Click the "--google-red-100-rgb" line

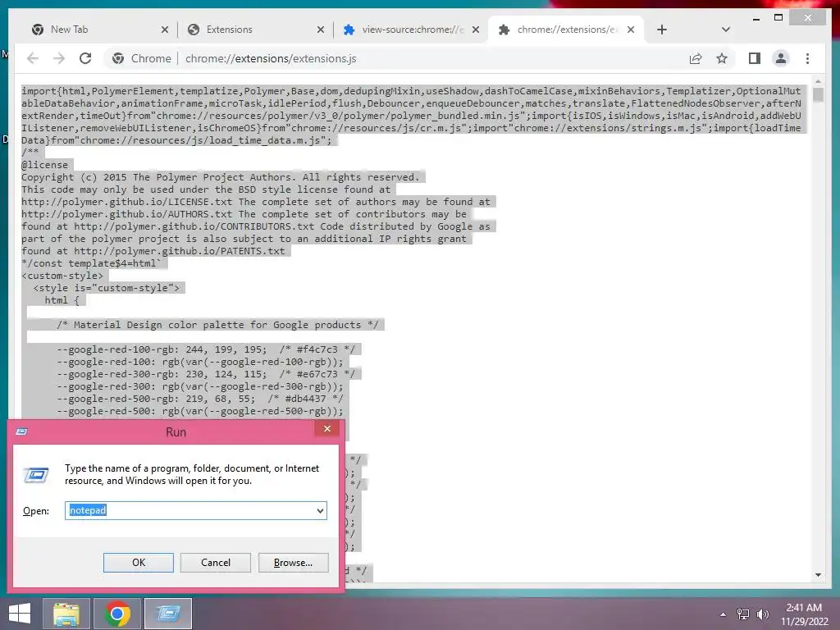[206, 349]
